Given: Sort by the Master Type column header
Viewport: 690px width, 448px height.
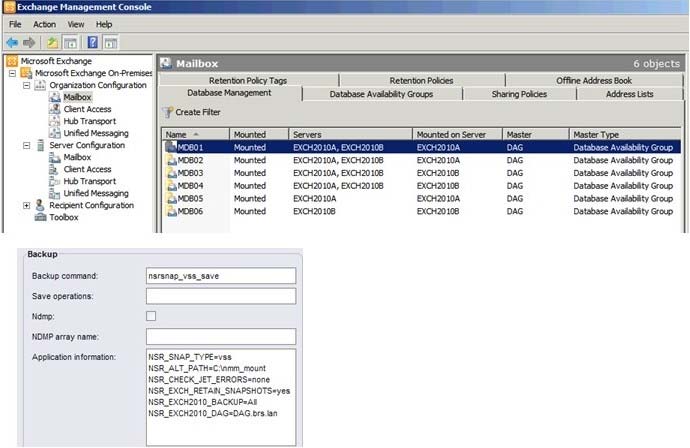Looking at the screenshot, I should [625, 134].
